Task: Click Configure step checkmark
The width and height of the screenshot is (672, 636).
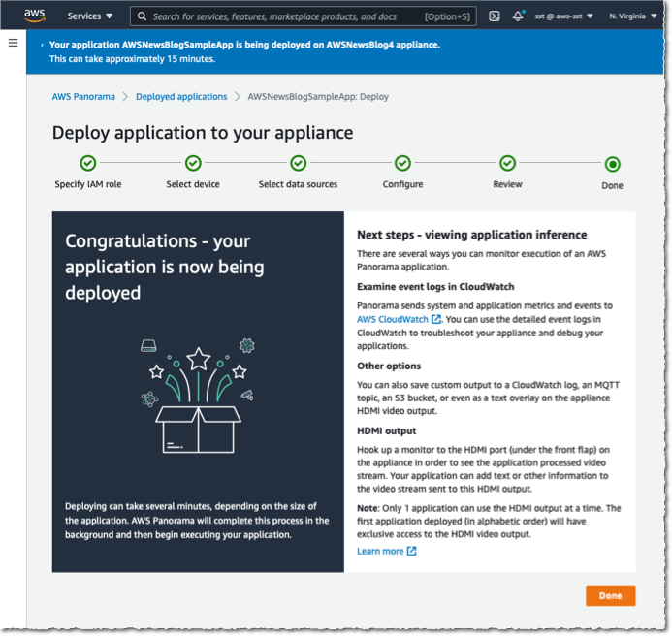Action: (402, 163)
